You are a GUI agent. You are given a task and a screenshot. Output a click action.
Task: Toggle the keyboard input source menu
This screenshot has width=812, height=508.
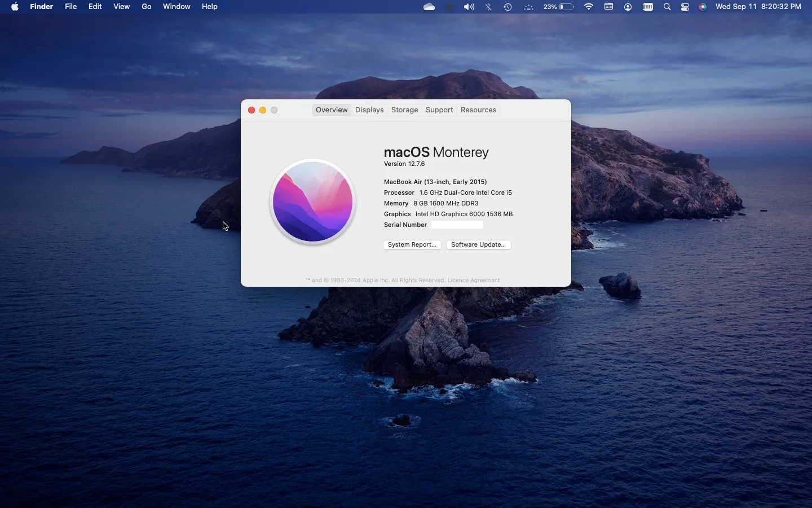[609, 7]
